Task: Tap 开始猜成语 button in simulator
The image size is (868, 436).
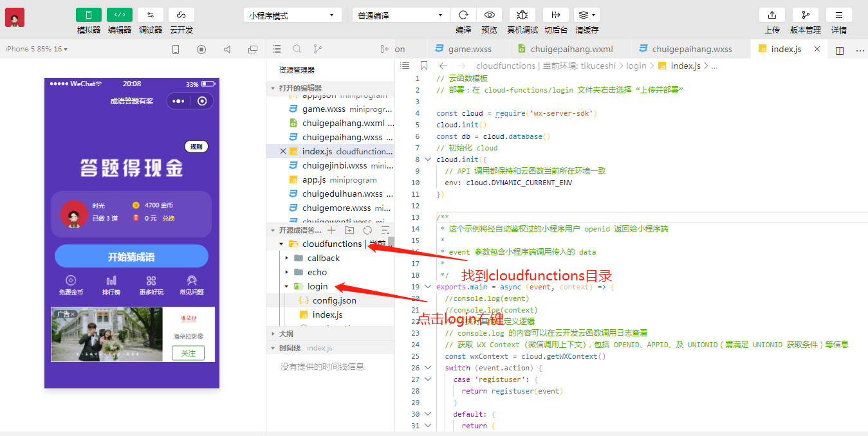Action: (131, 257)
